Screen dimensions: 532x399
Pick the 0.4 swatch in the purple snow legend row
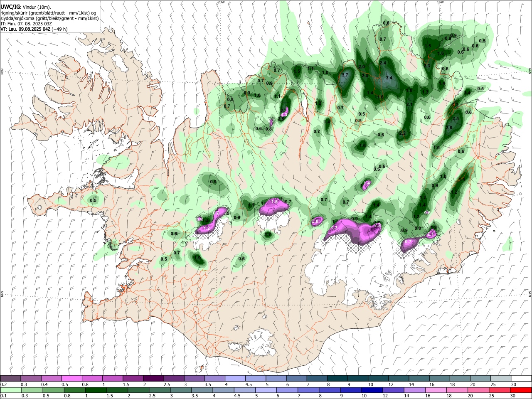[x=51, y=378]
